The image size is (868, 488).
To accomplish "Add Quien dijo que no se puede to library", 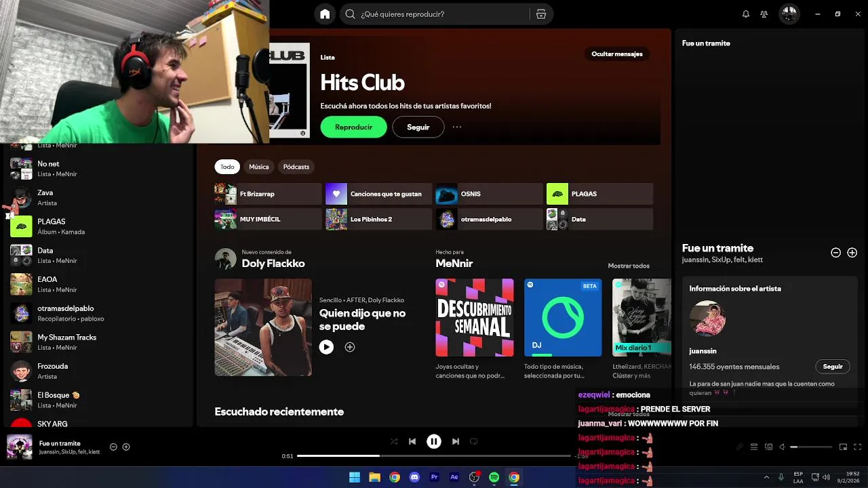I will pos(350,347).
